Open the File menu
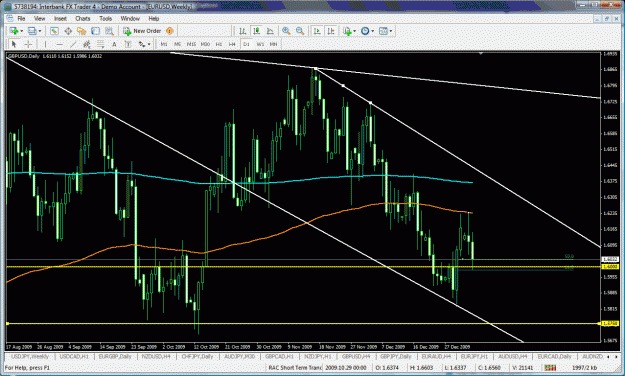 pos(21,18)
